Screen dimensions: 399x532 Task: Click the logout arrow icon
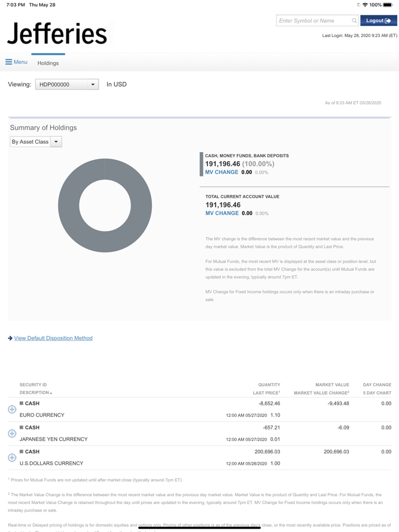tap(388, 20)
